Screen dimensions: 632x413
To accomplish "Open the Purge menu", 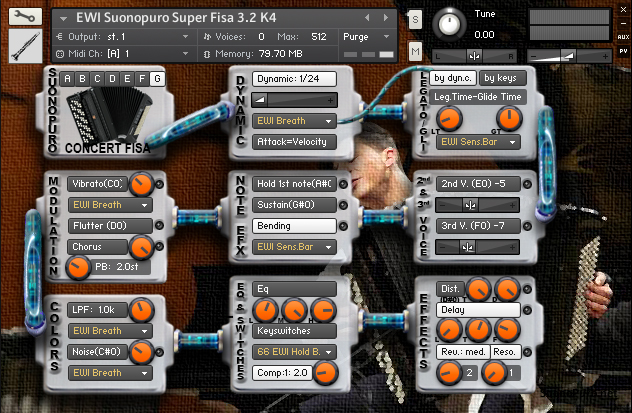I will tap(366, 37).
